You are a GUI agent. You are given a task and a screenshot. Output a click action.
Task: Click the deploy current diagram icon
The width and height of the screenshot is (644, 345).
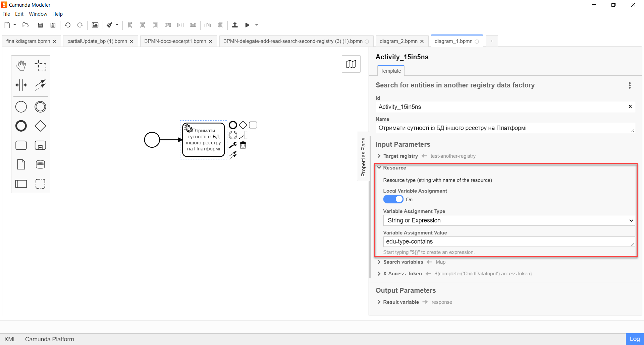tap(235, 25)
